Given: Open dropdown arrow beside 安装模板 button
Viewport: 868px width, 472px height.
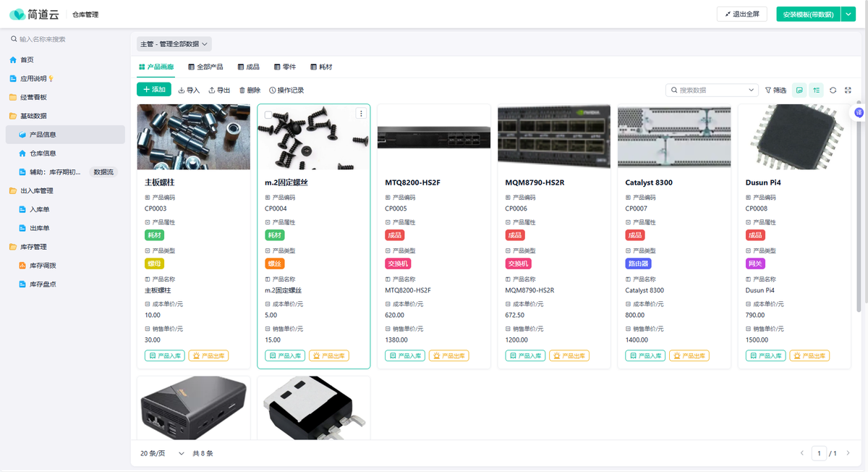Looking at the screenshot, I should point(848,14).
